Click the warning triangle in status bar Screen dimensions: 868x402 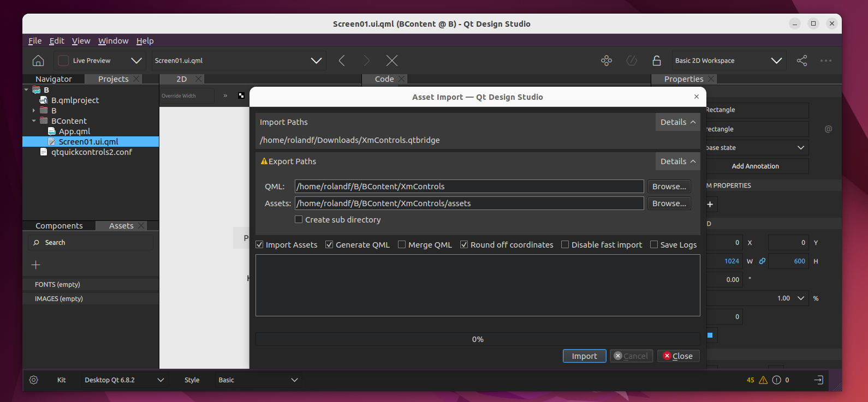tap(763, 380)
